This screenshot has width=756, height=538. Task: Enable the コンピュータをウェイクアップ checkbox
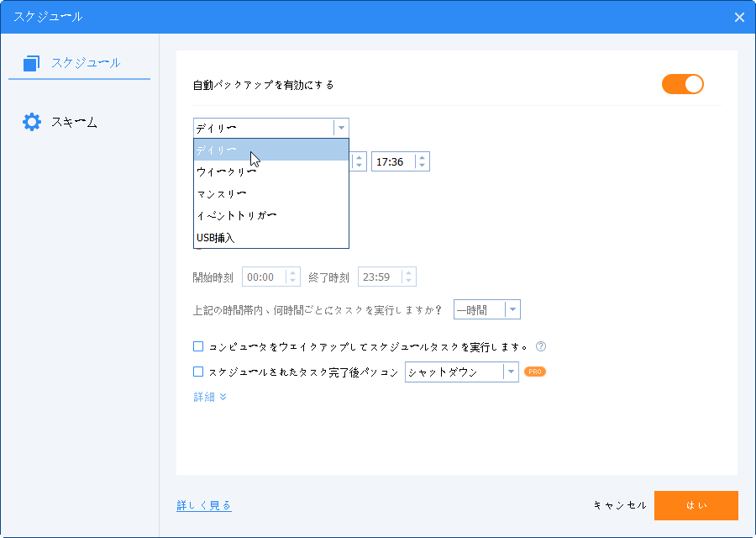pyautogui.click(x=198, y=346)
